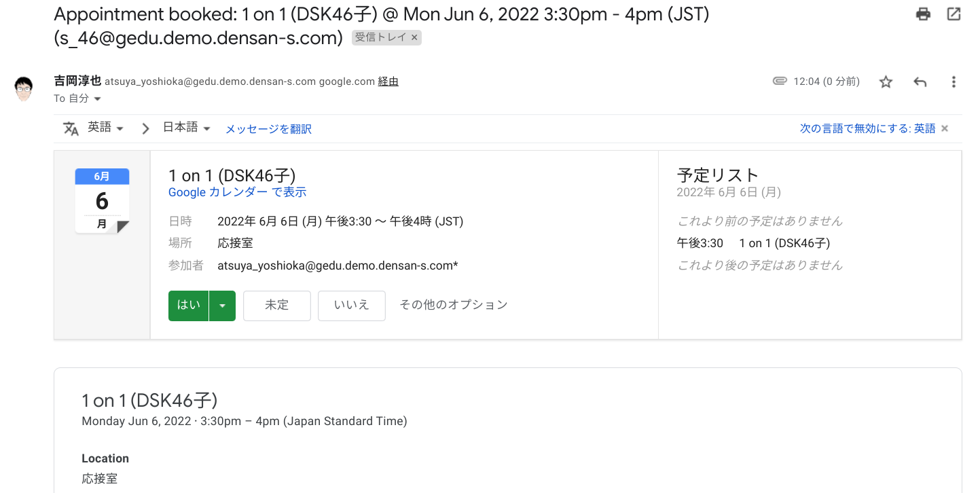Respond 未定 to the invitation

point(277,306)
